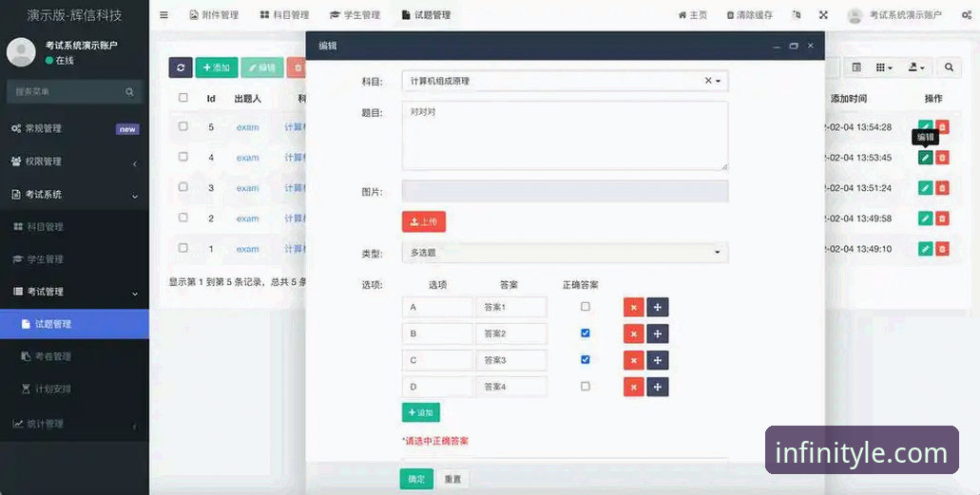This screenshot has height=495, width=980.
Task: Open the 类型 type dropdown 多选题
Action: click(x=565, y=253)
